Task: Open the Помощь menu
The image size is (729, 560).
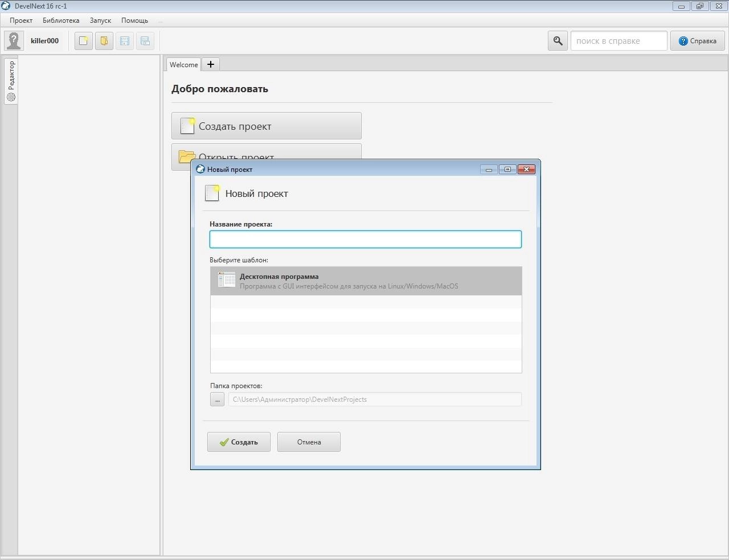Action: click(134, 20)
